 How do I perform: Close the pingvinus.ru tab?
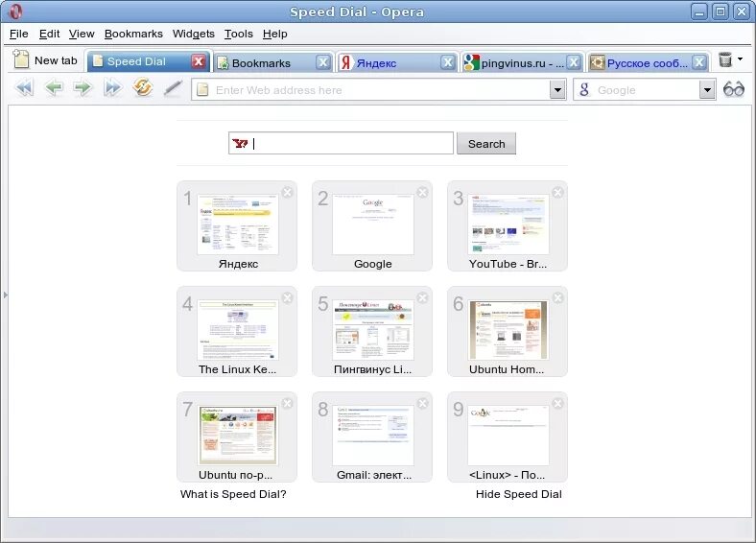coord(574,62)
